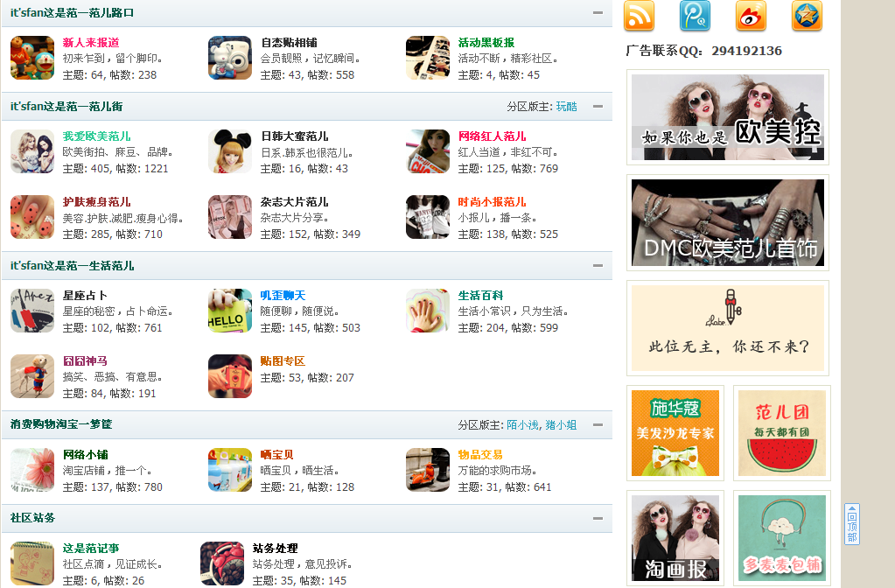Open the 施华蔻美发沙龙专家 ad
895x588 pixels.
click(675, 433)
